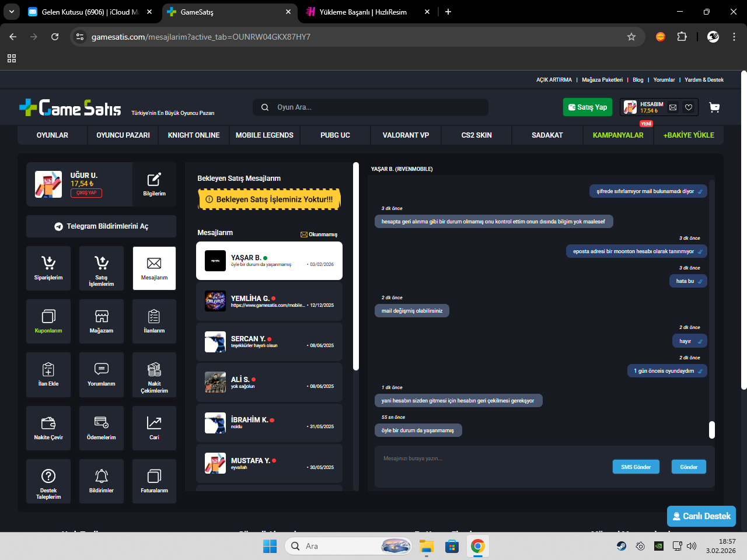
Task: Click the shopping cart icon in header
Action: (x=714, y=107)
